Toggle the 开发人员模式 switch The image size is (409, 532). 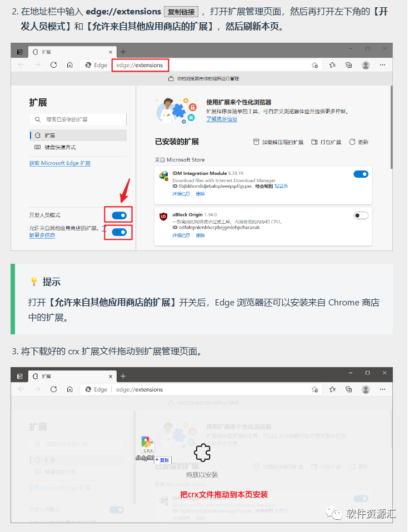tap(119, 215)
